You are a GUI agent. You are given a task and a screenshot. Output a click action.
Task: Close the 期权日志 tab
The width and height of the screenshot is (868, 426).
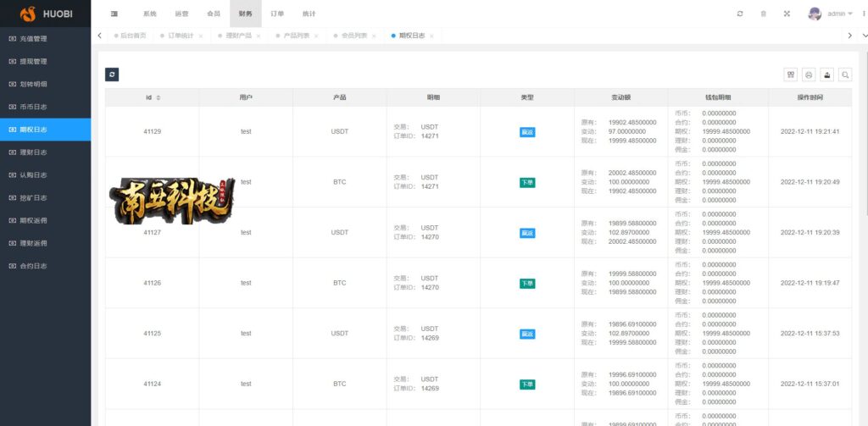coord(431,36)
